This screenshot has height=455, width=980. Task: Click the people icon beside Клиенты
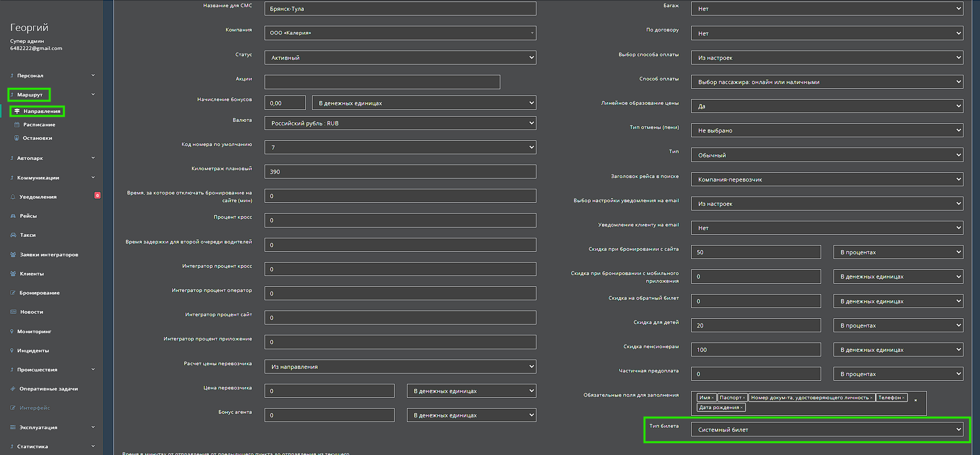click(13, 274)
